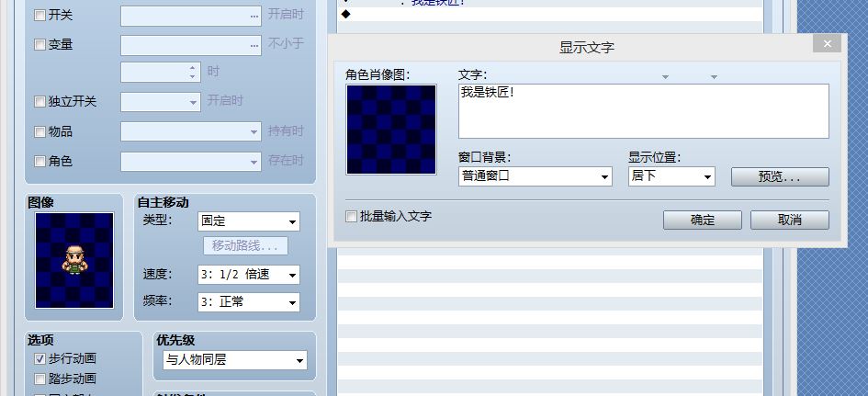Click the second small arrow marker above text box
This screenshot has width=868, height=396.
pyautogui.click(x=714, y=77)
